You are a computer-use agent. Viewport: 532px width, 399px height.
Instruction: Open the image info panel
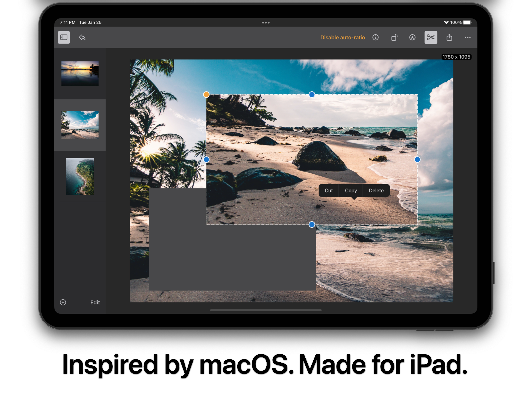[375, 37]
